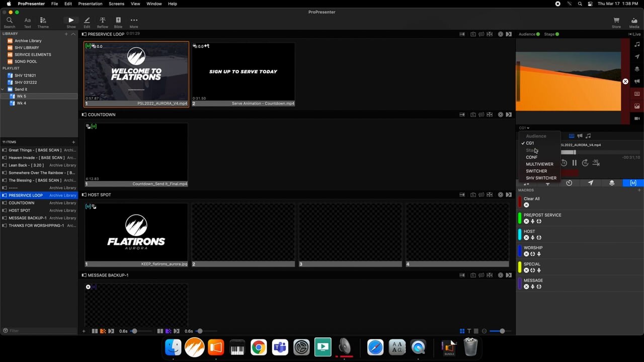Collapse the Library section

click(73, 34)
